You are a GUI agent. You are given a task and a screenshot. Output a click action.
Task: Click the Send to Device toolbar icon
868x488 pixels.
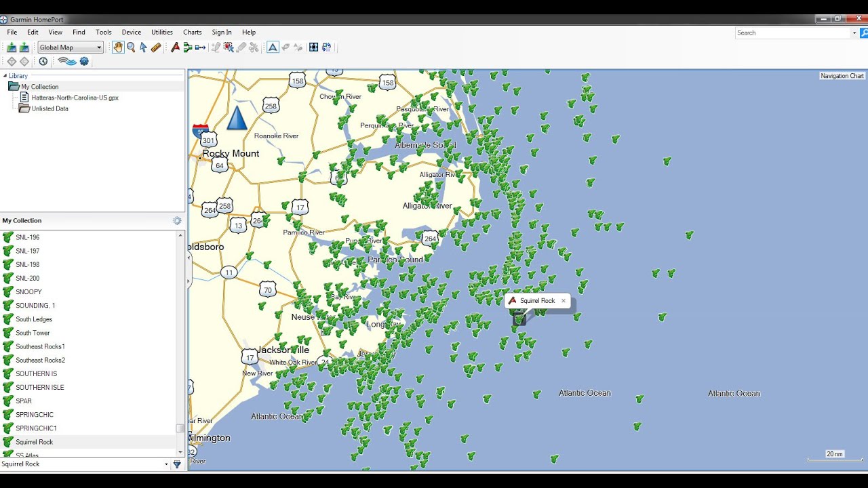click(12, 47)
